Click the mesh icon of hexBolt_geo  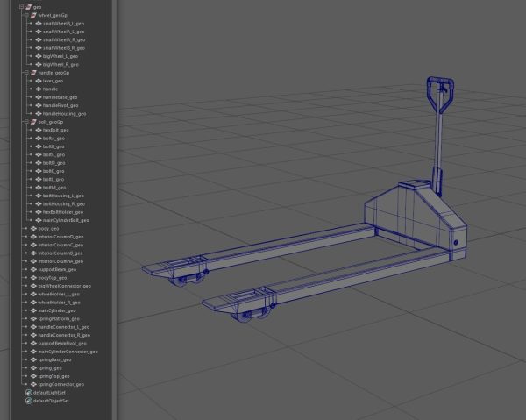tap(39, 130)
